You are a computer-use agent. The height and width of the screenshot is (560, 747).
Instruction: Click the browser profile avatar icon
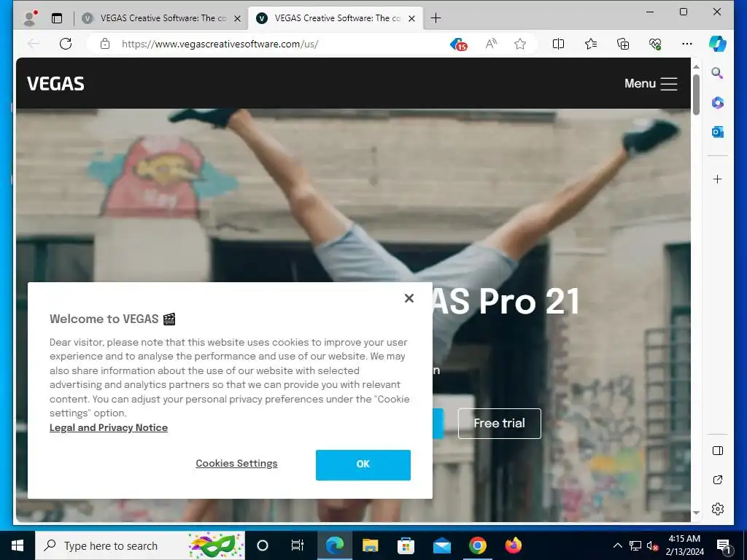click(30, 18)
